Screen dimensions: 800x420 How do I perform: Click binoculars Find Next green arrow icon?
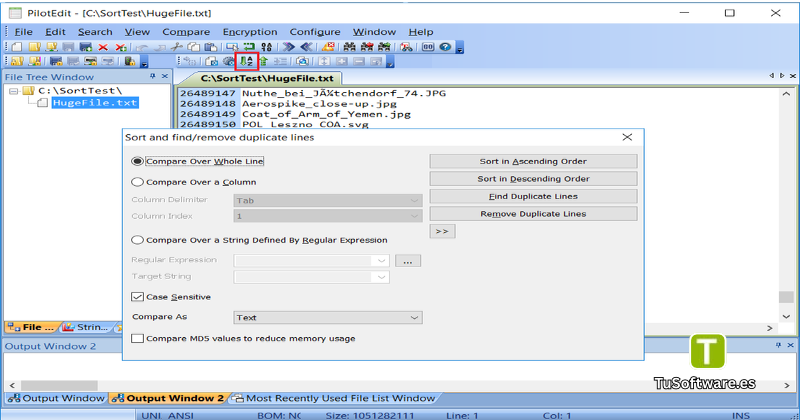click(384, 47)
